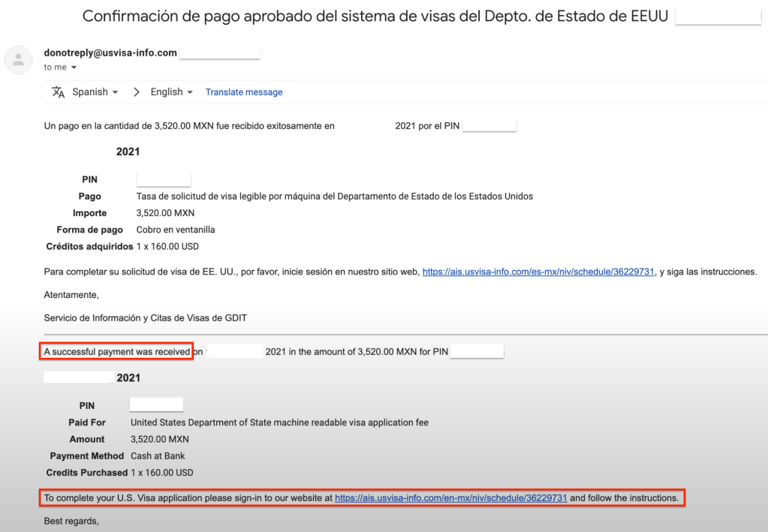Image resolution: width=768 pixels, height=532 pixels.
Task: Open the en-mx visa schedule link
Action: [x=450, y=497]
